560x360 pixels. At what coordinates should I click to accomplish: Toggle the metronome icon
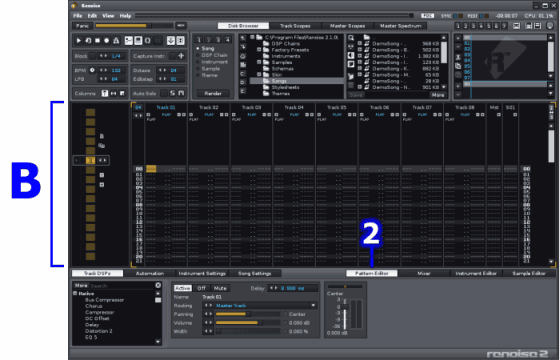(x=116, y=41)
